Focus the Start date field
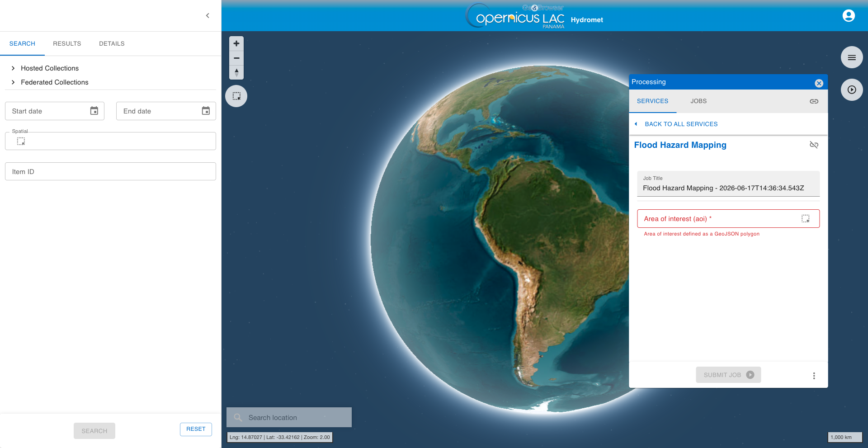 (x=55, y=111)
